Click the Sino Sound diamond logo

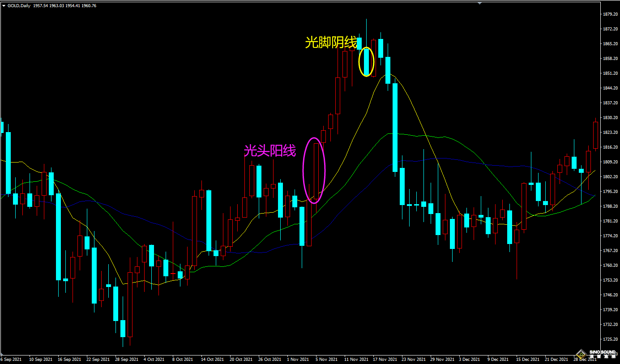tap(582, 354)
